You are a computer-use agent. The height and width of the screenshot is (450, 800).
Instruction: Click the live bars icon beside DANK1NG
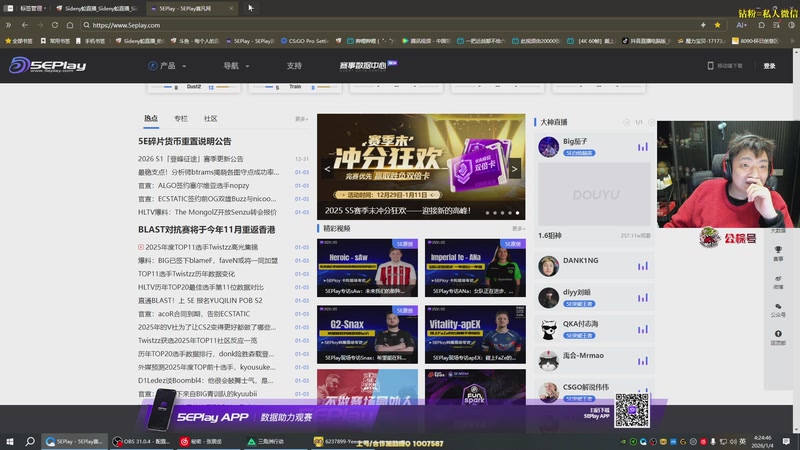(x=642, y=266)
